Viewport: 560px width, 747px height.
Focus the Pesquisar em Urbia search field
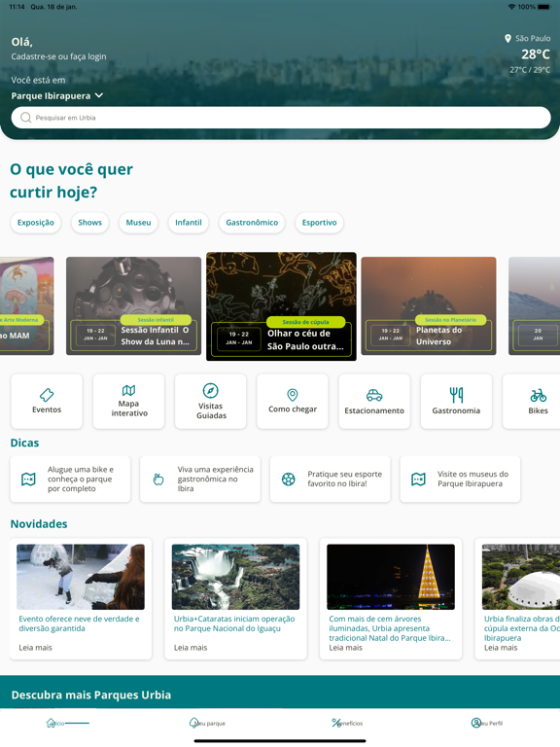click(281, 118)
